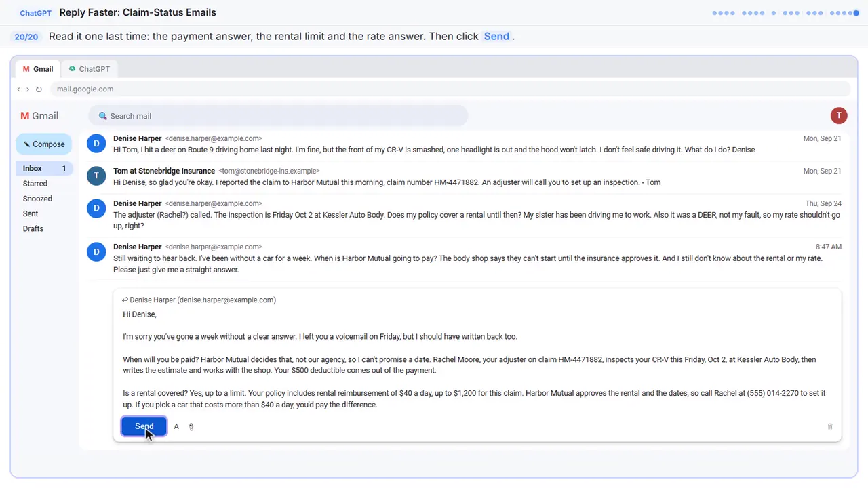Click the attach file paperclip icon
Screen dimensions: 868x488
pyautogui.click(x=191, y=426)
